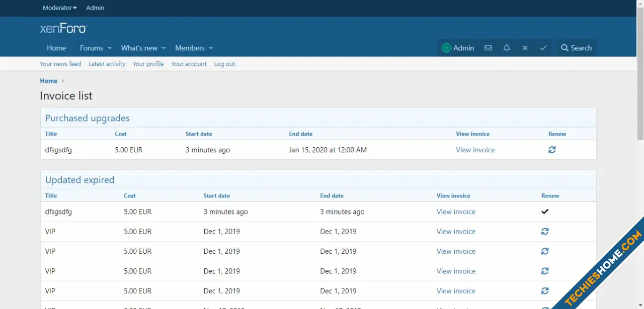644x309 pixels.
Task: Click the Home breadcrumb link
Action: point(49,81)
